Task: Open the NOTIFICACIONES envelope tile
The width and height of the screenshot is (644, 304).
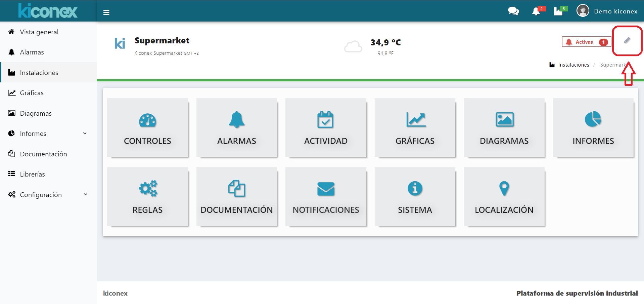Action: [x=326, y=197]
